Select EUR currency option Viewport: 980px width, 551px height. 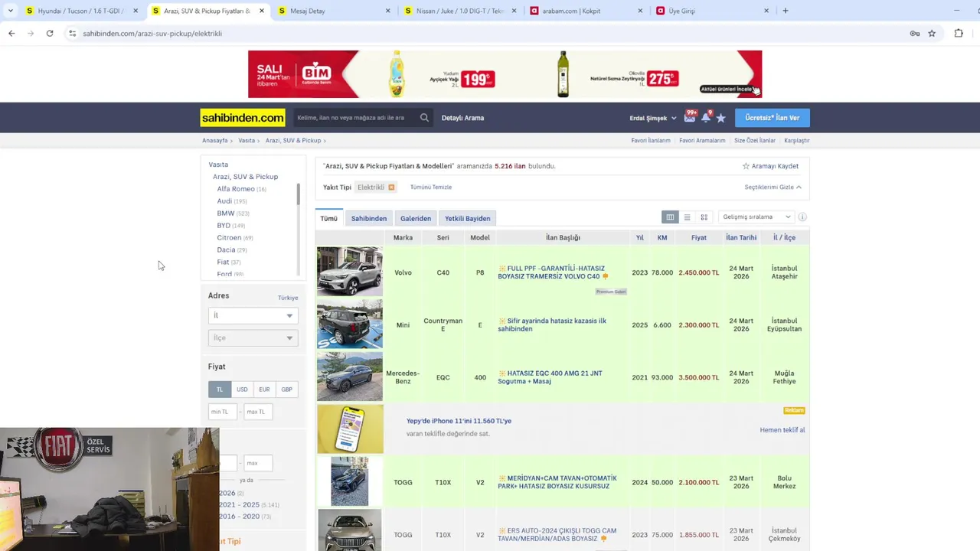[x=264, y=390]
